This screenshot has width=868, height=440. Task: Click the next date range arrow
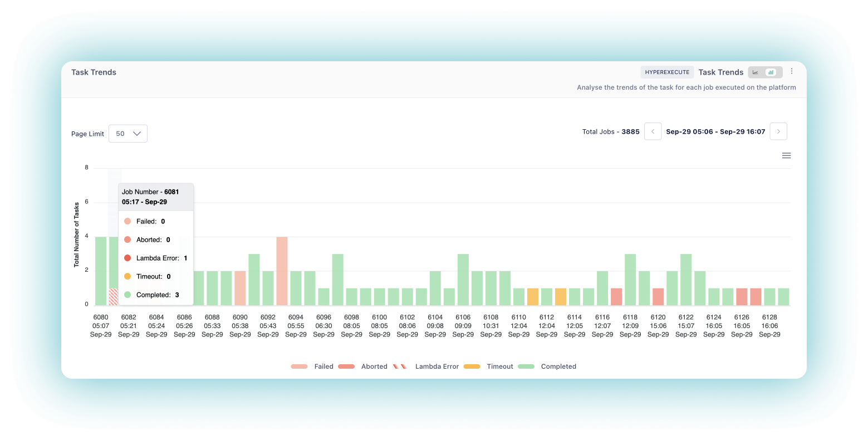[778, 131]
